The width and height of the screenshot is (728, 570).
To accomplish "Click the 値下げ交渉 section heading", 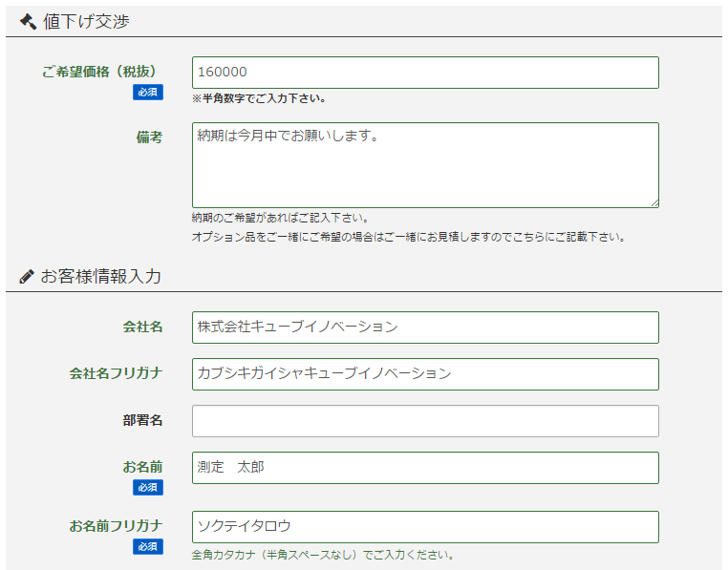I will (x=86, y=21).
